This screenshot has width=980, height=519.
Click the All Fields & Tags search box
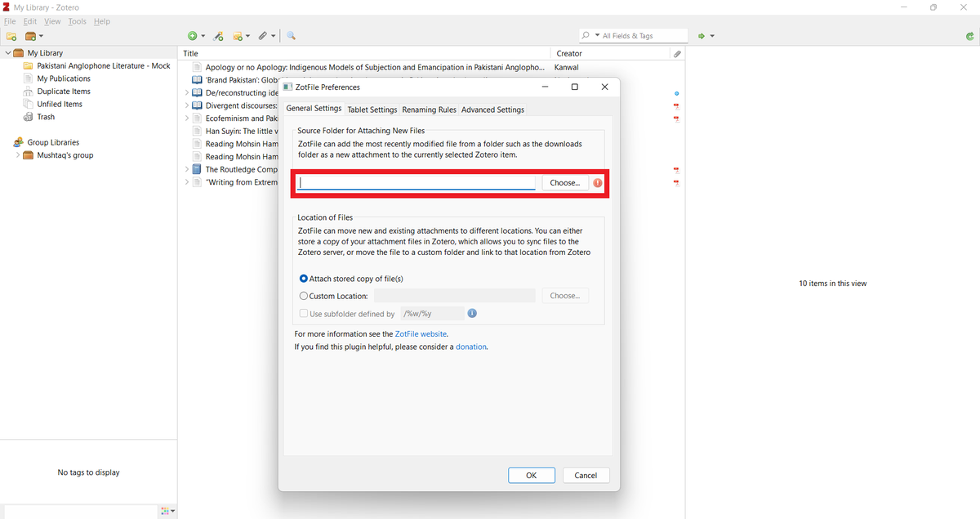634,36
